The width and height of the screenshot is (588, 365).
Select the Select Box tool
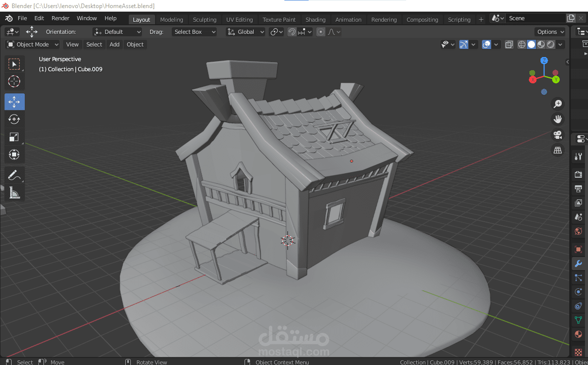[14, 65]
